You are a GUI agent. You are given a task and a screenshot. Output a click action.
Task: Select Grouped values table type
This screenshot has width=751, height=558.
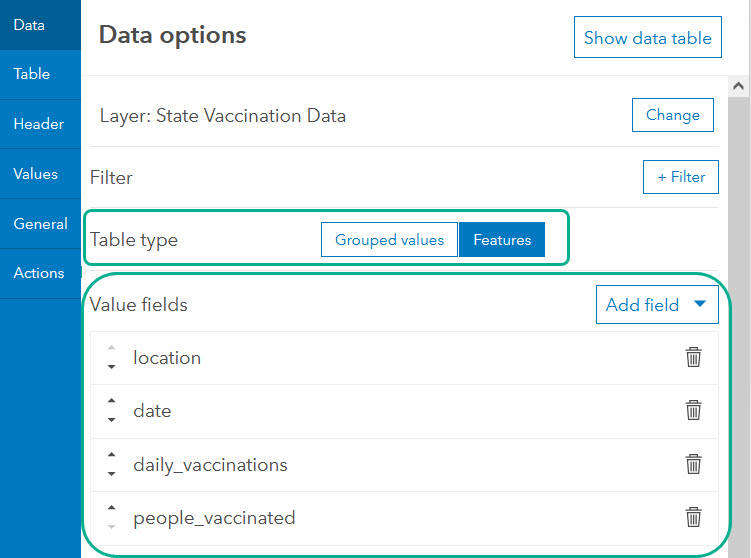389,240
